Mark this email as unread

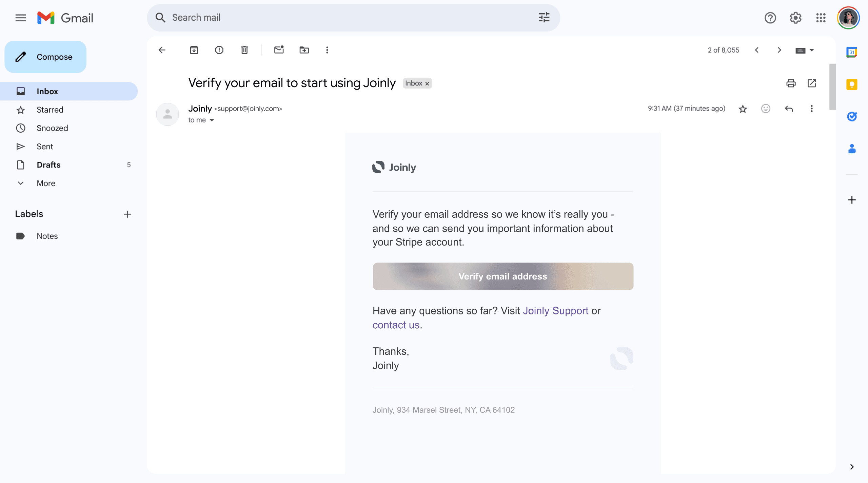(279, 50)
